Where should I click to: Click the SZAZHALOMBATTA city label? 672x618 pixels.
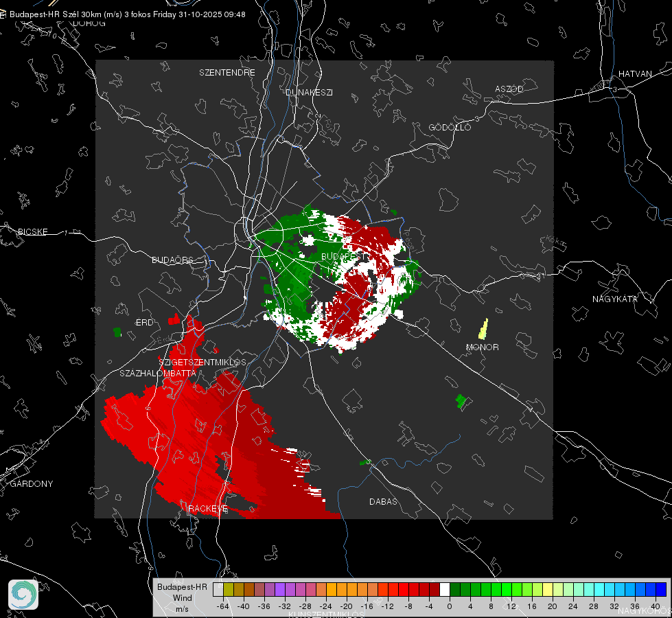click(x=158, y=373)
